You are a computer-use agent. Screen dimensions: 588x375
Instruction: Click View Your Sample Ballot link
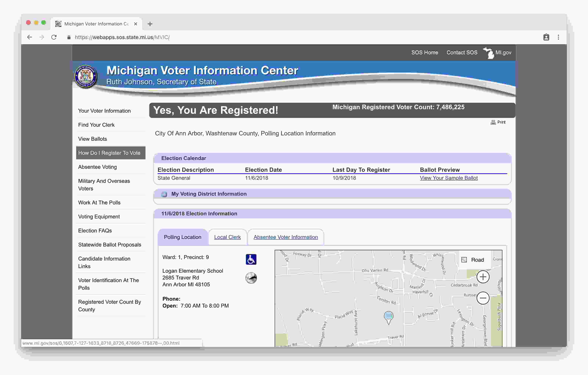(x=449, y=178)
